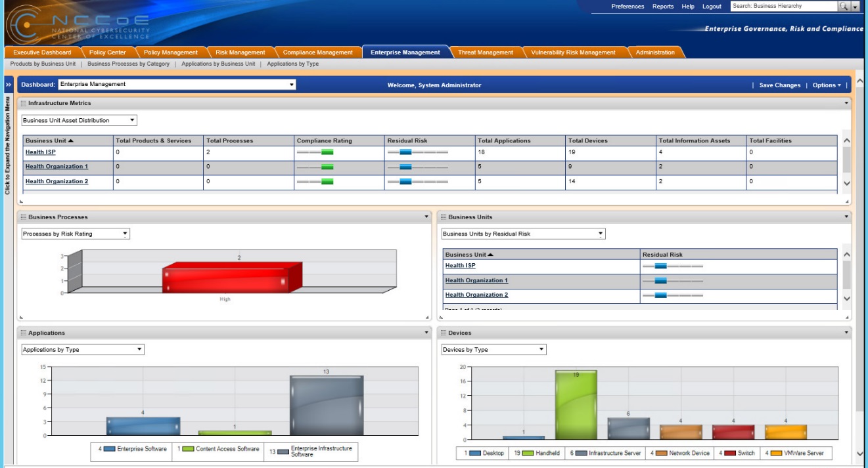
Task: Click the Infrastructure Server legend swatch
Action: tap(582, 453)
